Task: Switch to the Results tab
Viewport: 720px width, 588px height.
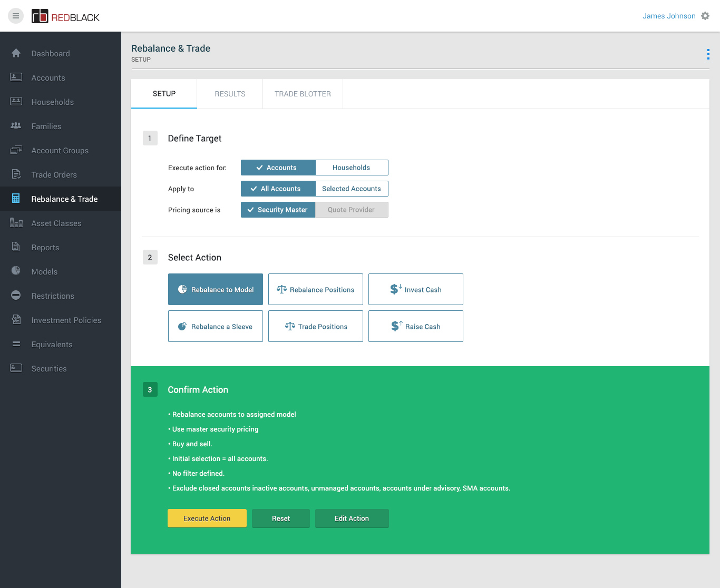Action: click(230, 94)
